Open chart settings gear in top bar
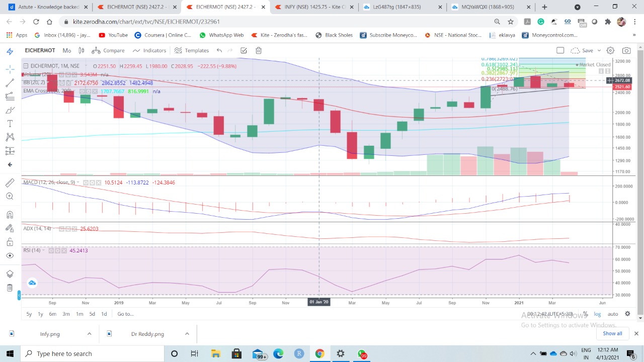The image size is (644, 362). [x=610, y=50]
